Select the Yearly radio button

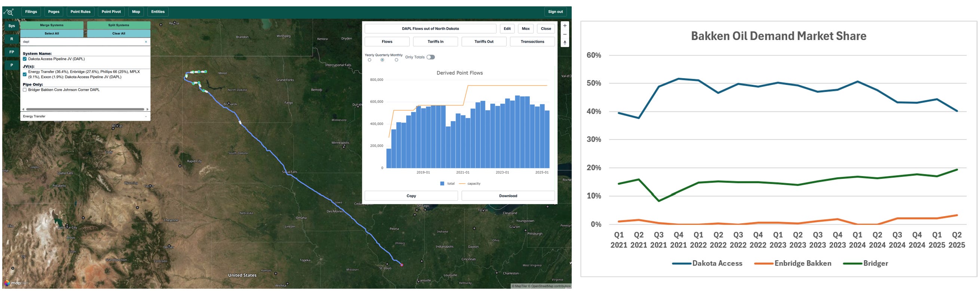tap(369, 60)
